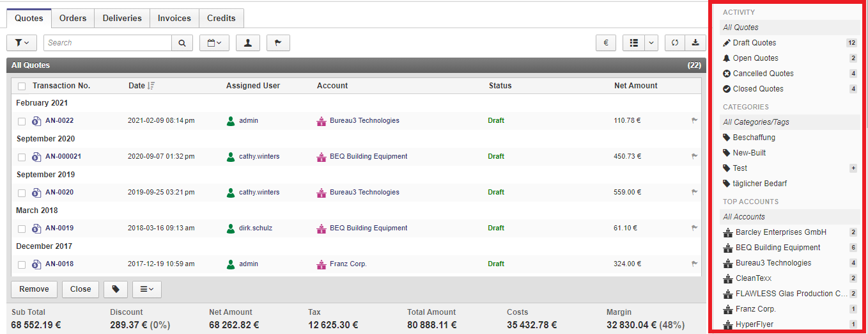The image size is (868, 334).
Task: Expand the list view options arrow
Action: click(651, 43)
